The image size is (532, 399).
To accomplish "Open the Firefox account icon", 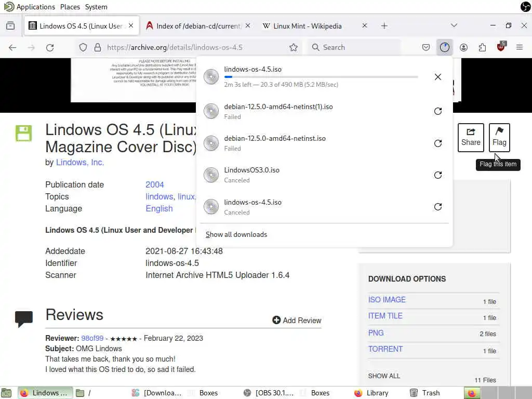I will click(x=463, y=47).
